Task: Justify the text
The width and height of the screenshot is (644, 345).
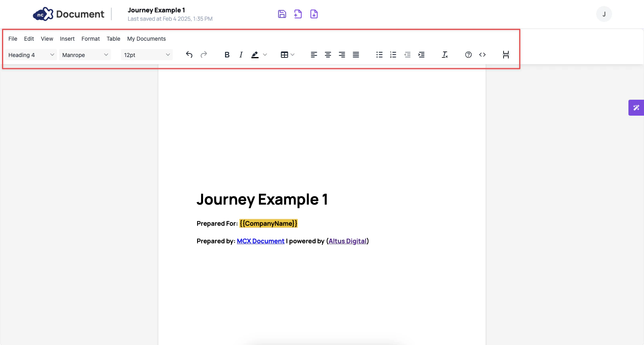Action: 356,55
